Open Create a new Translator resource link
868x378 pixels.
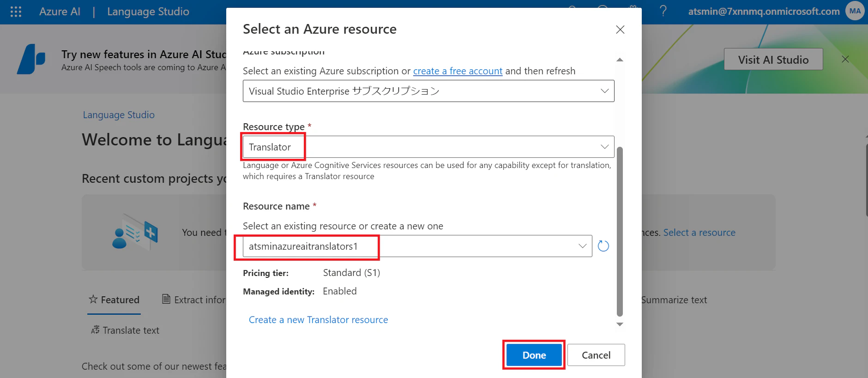(319, 320)
